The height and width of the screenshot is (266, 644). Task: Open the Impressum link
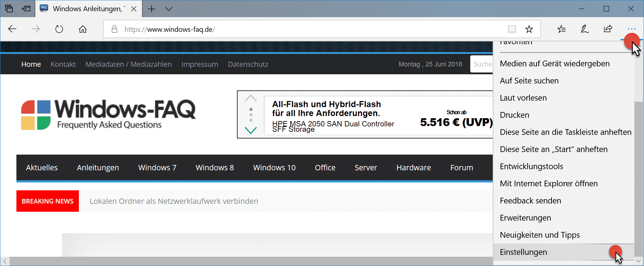tap(200, 64)
